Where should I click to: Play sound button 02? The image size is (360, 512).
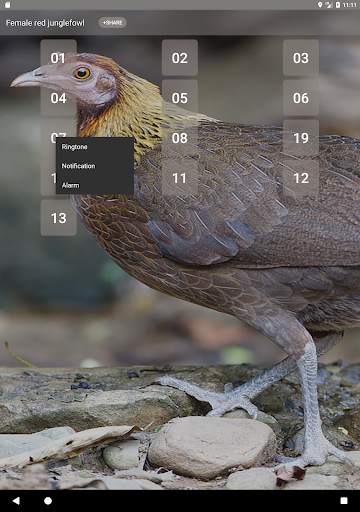[180, 58]
